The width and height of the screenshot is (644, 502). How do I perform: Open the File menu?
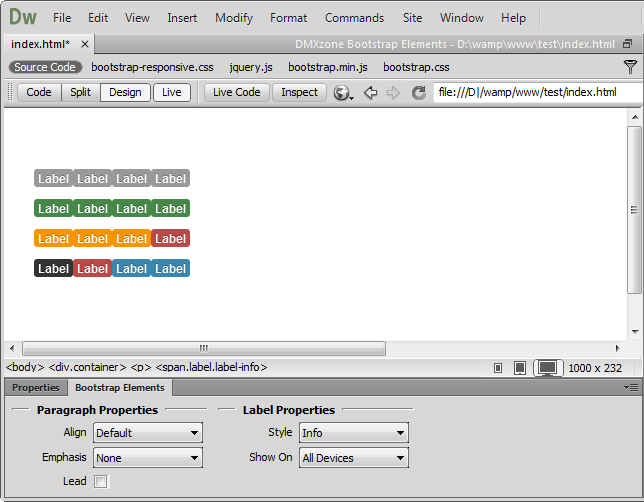coord(62,18)
